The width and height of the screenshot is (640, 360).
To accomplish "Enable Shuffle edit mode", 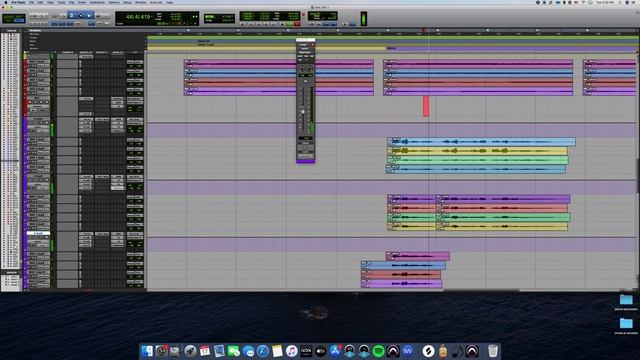I will (7, 17).
